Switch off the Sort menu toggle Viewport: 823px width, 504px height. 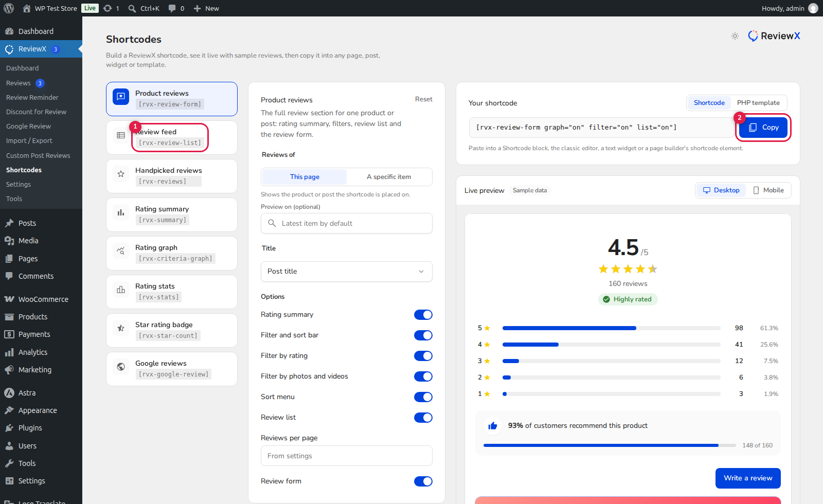[423, 397]
